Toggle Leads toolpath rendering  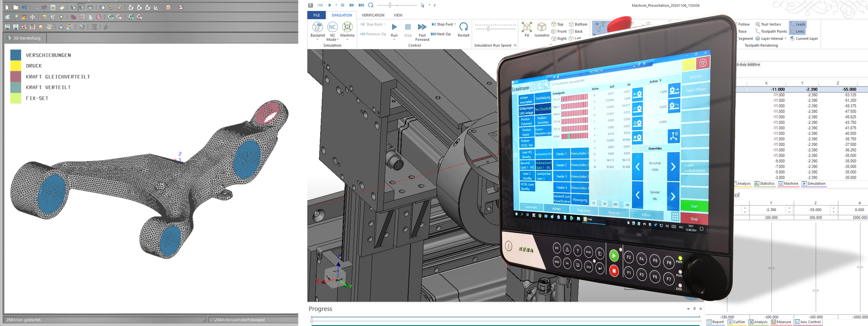(x=797, y=24)
